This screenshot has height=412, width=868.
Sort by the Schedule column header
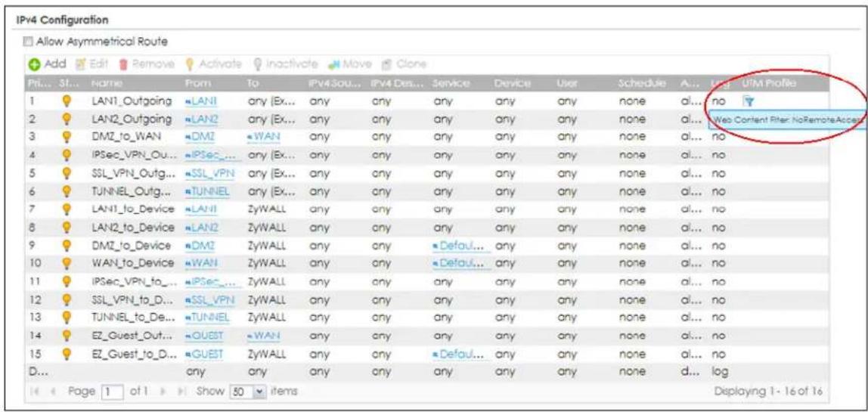pos(642,84)
